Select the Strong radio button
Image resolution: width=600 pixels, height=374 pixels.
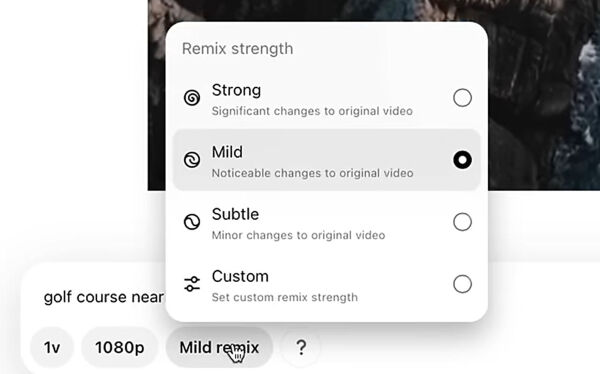tap(462, 98)
